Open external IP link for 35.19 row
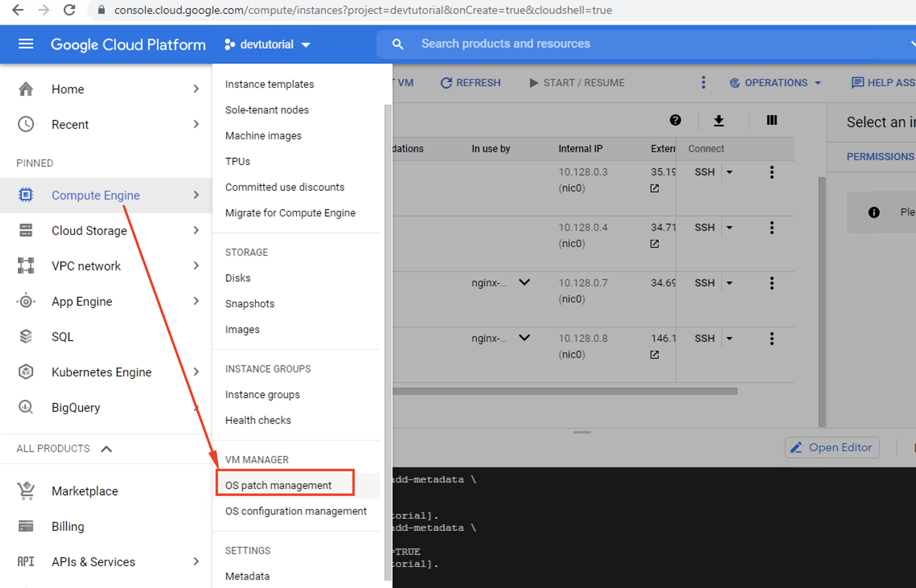 tap(655, 188)
